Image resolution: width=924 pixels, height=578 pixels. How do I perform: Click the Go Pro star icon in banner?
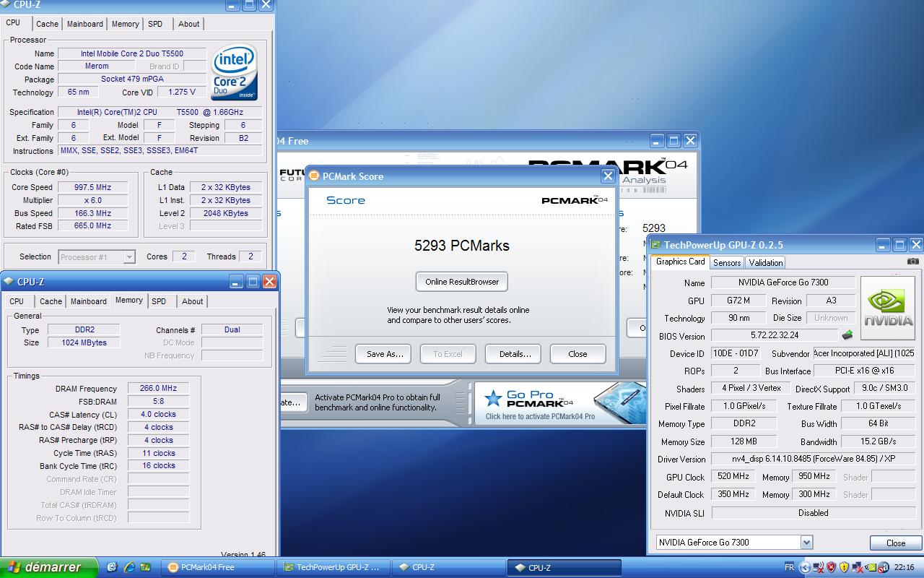[493, 398]
